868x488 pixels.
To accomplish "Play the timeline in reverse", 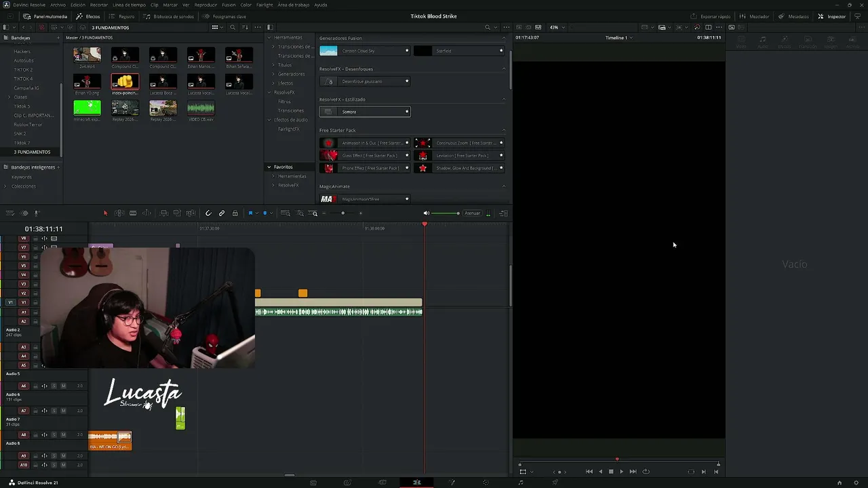I will pyautogui.click(x=600, y=472).
